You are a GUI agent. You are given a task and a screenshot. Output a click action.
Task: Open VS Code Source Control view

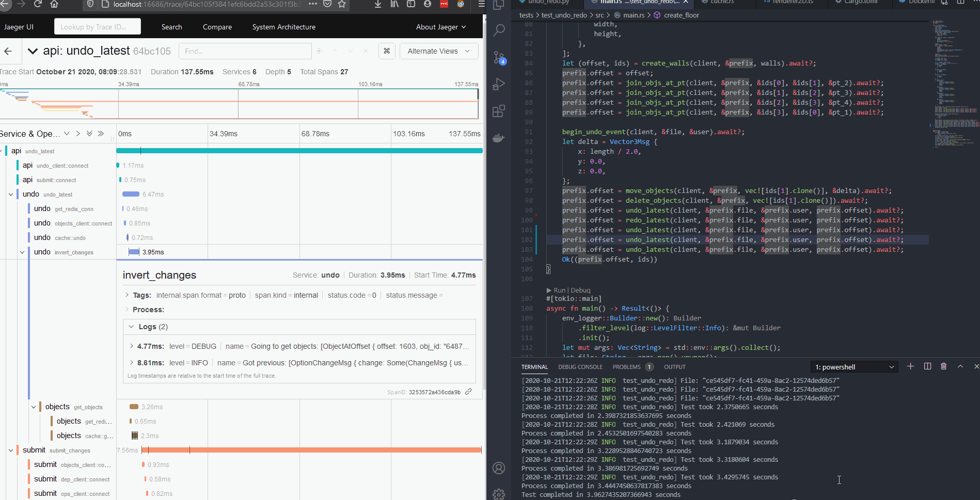pos(499,57)
